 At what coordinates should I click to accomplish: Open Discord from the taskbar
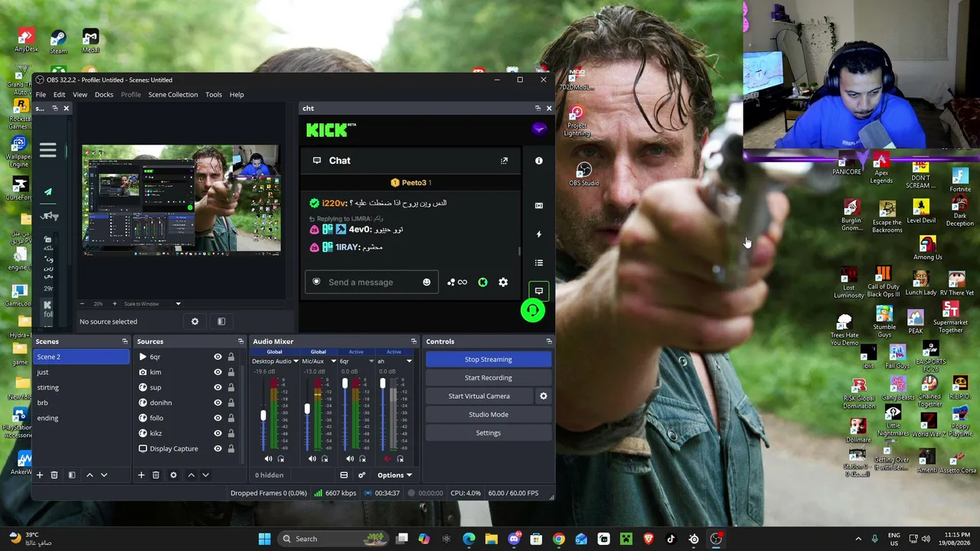514,539
